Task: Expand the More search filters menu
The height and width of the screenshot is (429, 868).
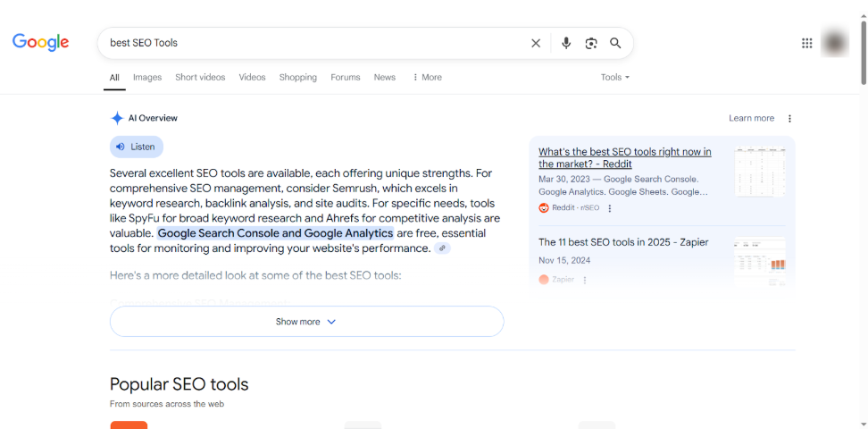Action: (x=427, y=78)
